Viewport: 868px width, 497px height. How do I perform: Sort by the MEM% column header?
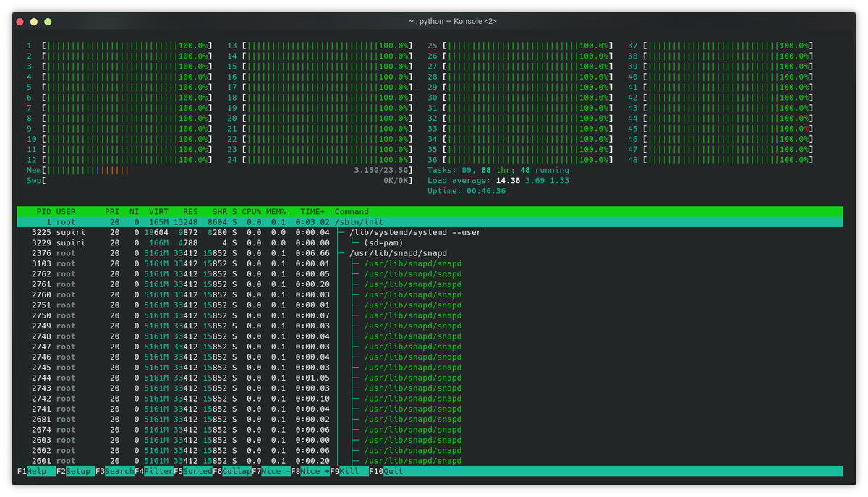click(x=276, y=211)
